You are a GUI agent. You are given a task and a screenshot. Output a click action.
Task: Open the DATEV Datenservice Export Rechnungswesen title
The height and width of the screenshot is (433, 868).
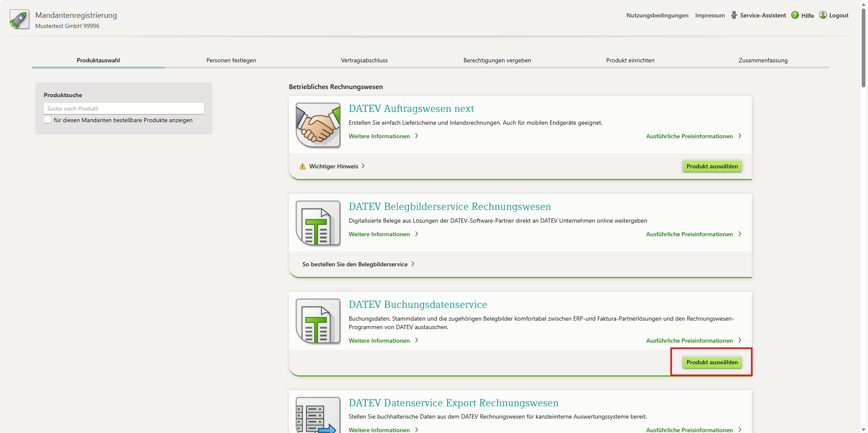tap(454, 403)
